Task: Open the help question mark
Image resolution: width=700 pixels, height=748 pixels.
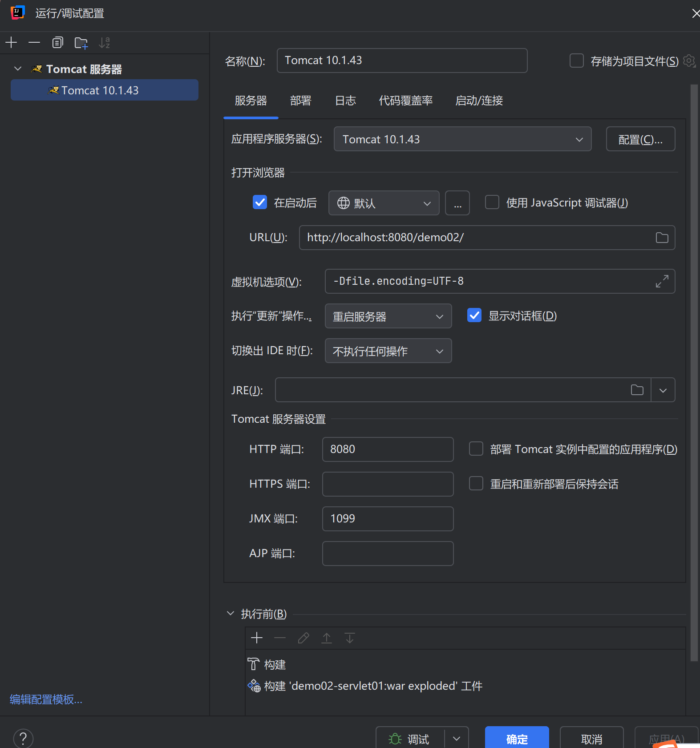Action: click(23, 739)
